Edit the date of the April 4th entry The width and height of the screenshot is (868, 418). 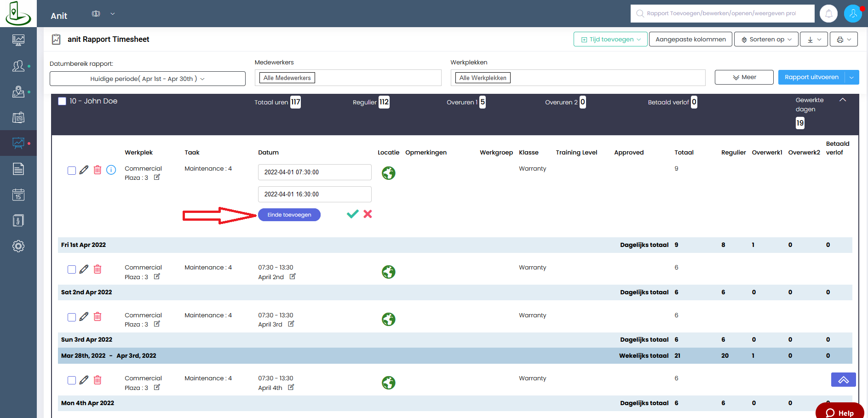[x=291, y=387]
